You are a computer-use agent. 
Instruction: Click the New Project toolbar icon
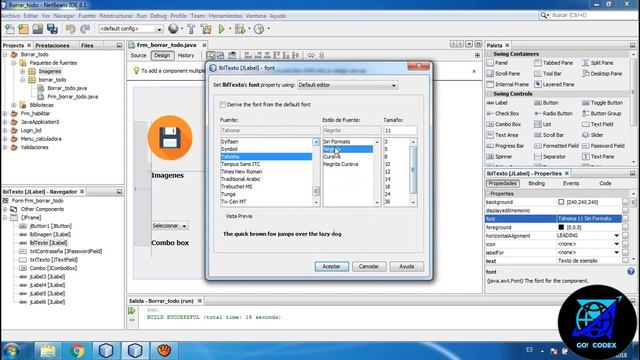click(x=24, y=29)
